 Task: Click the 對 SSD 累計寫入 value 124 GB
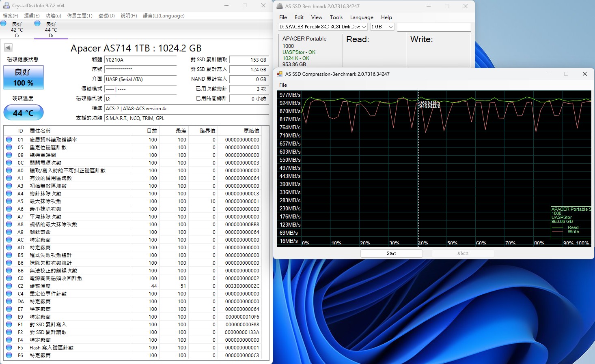tap(249, 70)
